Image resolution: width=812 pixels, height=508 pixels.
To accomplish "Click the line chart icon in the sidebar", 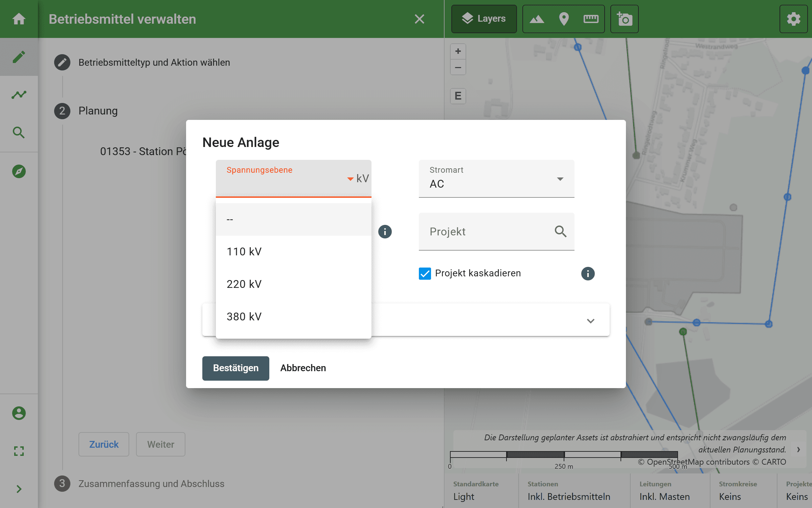I will [x=19, y=95].
